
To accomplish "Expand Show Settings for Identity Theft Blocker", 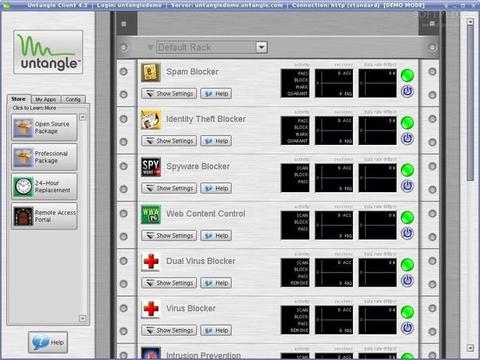I will 169,141.
